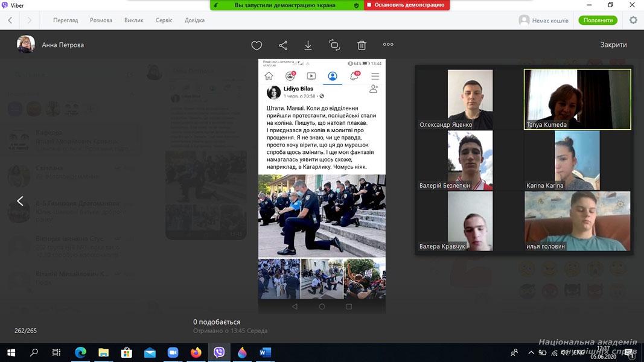Open the Довідка menu
Screen dimensions: 644x362
[194, 20]
